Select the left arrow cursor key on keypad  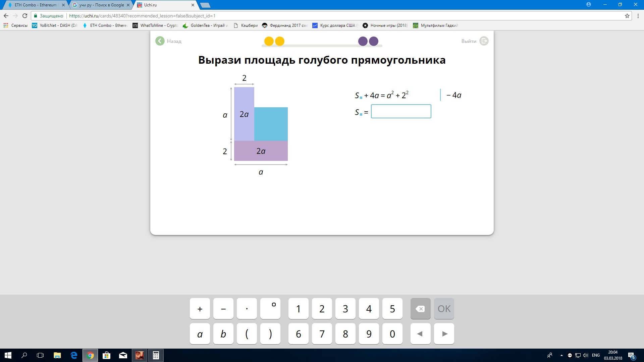(x=420, y=334)
